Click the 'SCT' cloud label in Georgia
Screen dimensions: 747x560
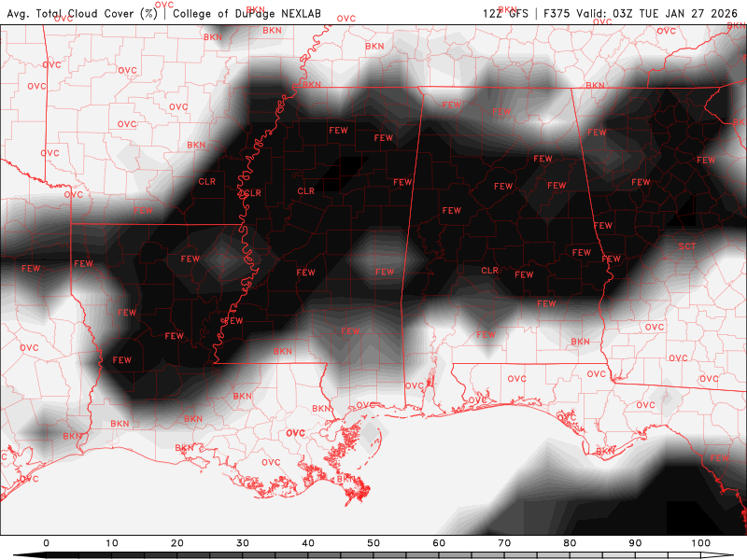[x=687, y=246]
